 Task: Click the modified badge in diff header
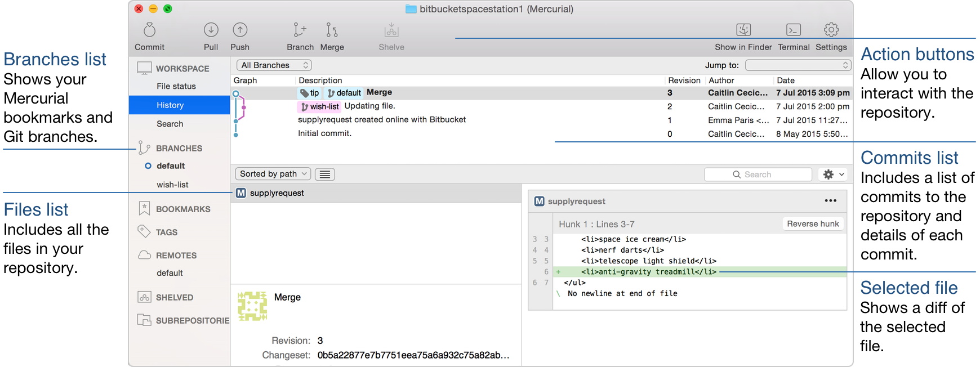coord(540,201)
